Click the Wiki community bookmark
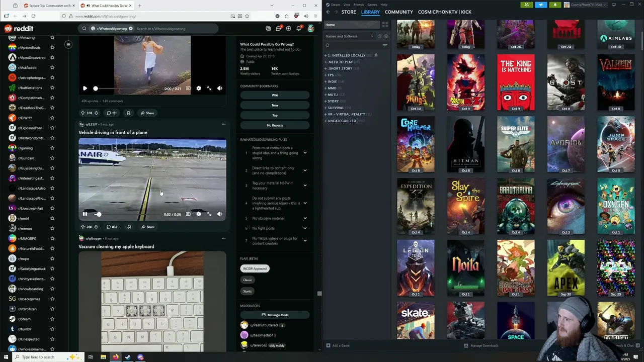This screenshot has width=644, height=362. pyautogui.click(x=275, y=95)
